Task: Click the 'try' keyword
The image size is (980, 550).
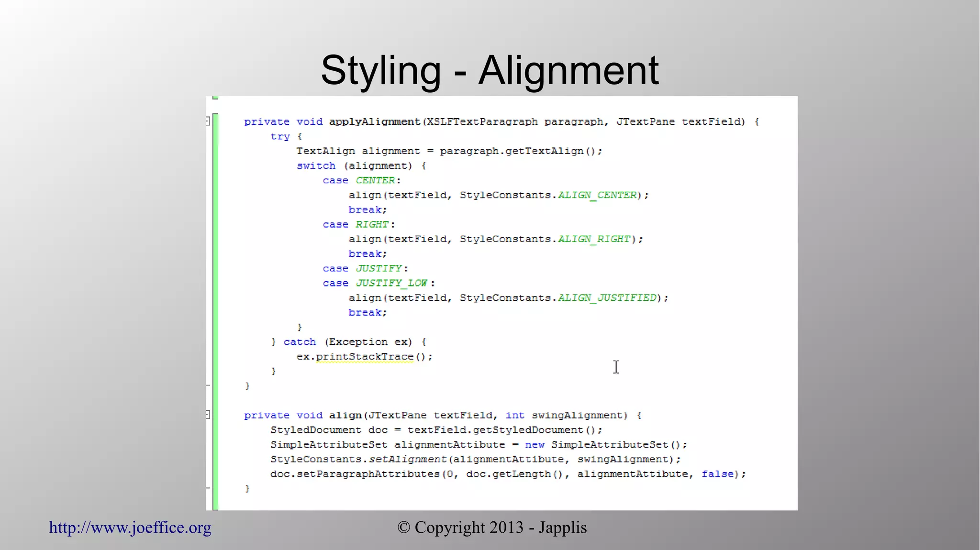Action: (x=280, y=137)
